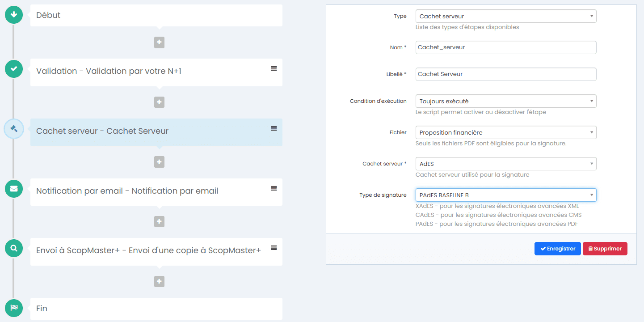Screen dimensions: 644x322
Task: Open the hamburger menu on Validation par votre N+1
Action: pos(273,68)
